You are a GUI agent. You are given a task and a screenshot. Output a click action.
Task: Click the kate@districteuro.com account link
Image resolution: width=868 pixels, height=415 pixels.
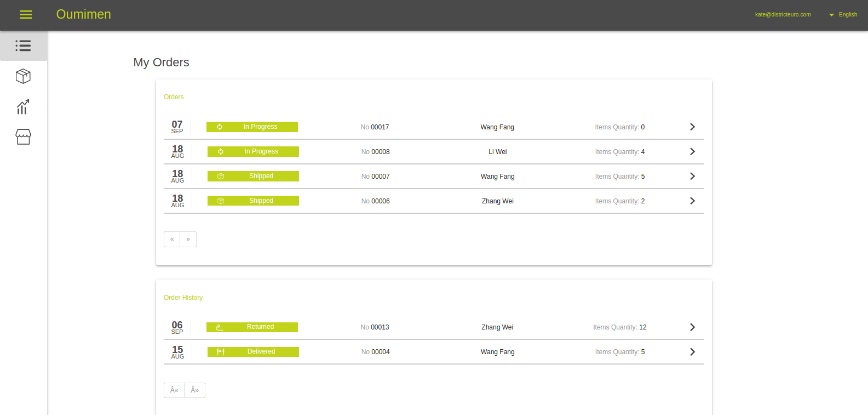tap(783, 15)
